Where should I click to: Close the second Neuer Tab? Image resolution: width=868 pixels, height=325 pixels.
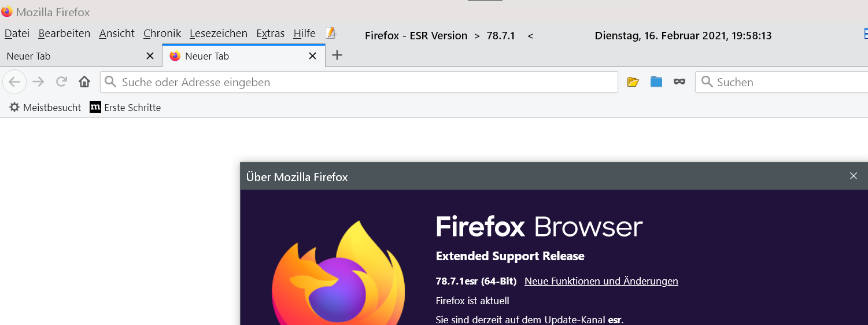312,56
